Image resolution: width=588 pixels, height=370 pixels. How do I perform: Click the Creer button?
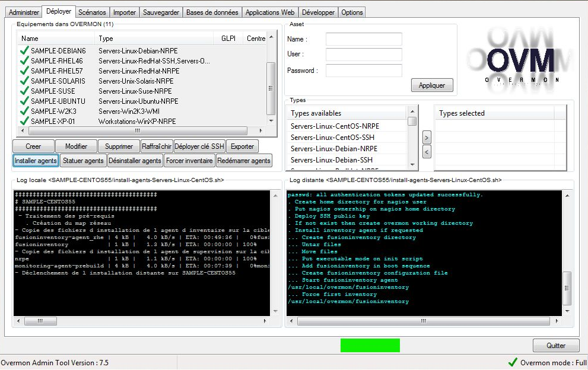coord(33,146)
